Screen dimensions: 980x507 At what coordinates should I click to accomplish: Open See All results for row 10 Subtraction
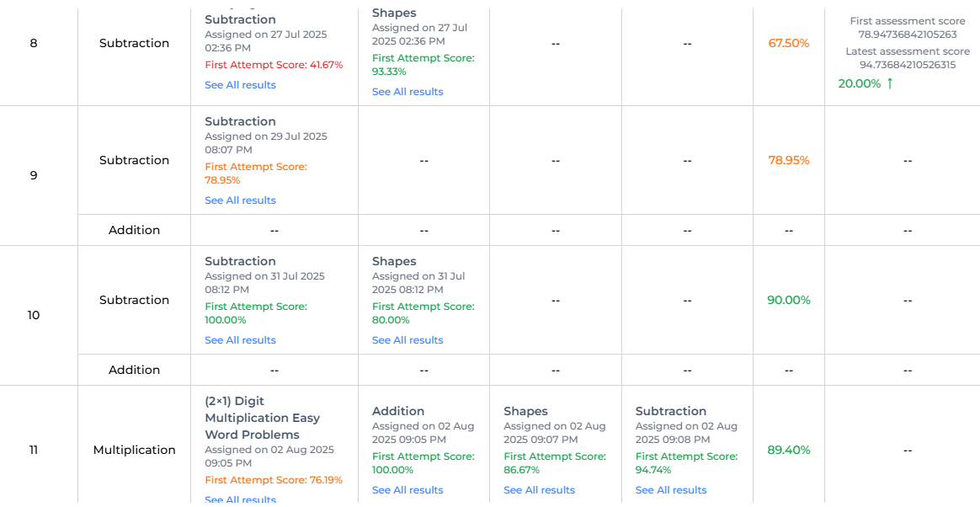[240, 340]
